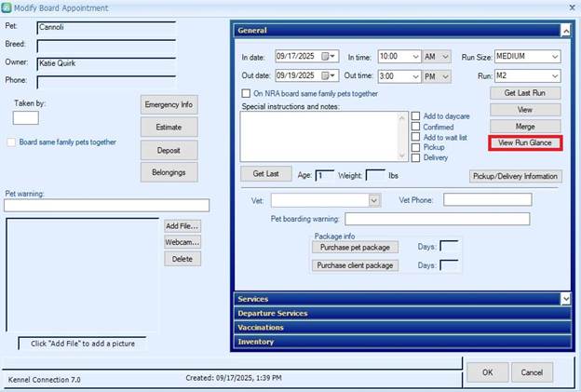The image size is (581, 392).
Task: Open the Run Size dropdown
Action: click(555, 57)
